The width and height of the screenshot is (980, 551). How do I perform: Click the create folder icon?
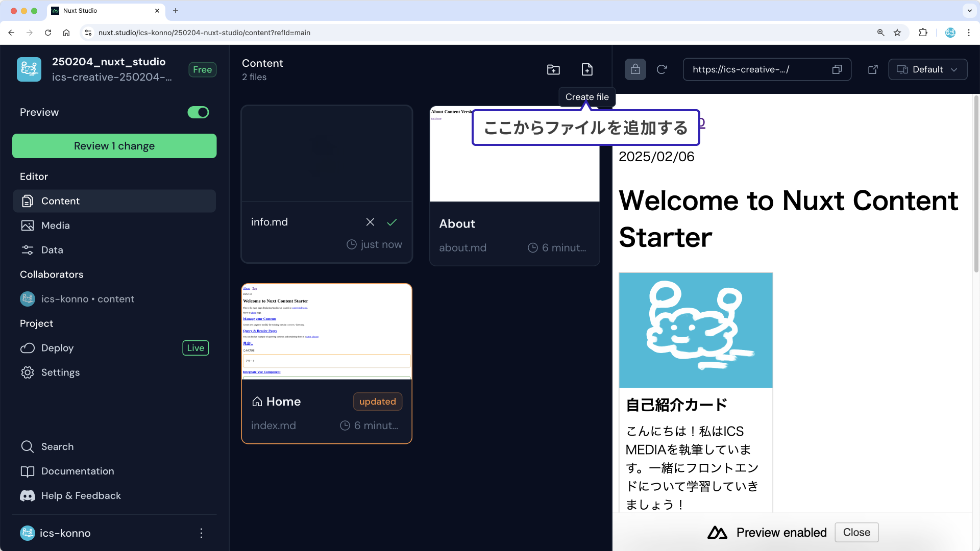point(553,69)
